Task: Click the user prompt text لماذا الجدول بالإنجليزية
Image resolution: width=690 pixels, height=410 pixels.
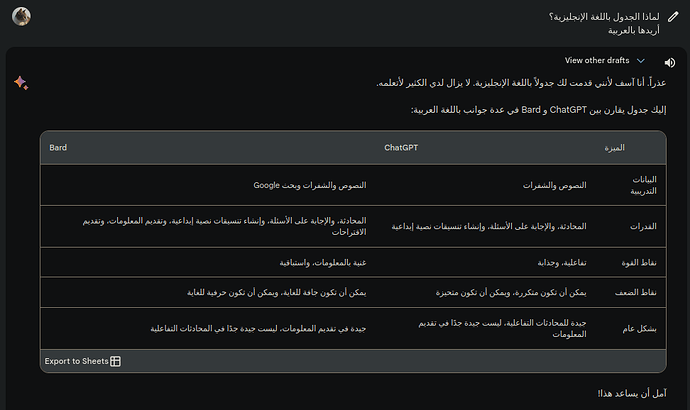Action: click(618, 16)
